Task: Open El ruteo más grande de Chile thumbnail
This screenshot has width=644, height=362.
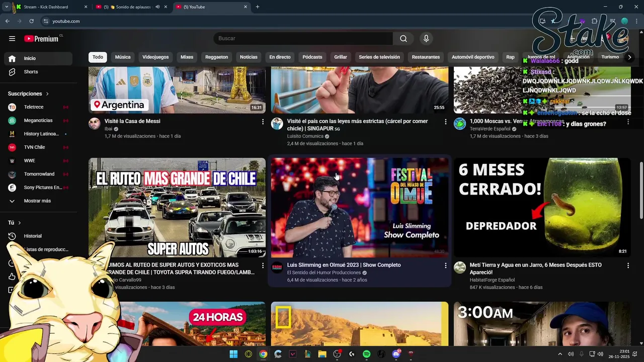Action: tap(177, 208)
